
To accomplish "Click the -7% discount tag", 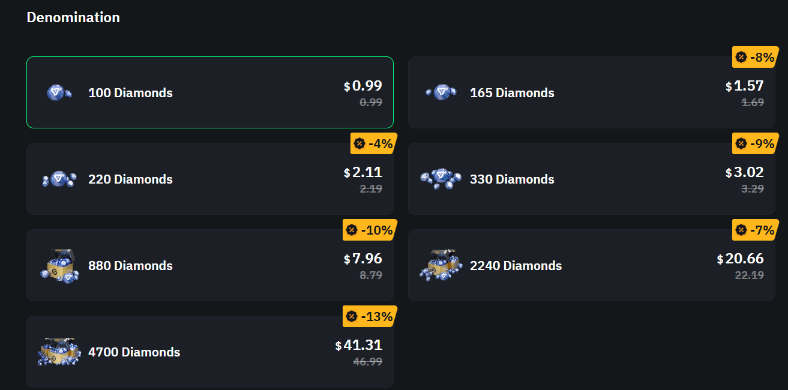I will 755,230.
